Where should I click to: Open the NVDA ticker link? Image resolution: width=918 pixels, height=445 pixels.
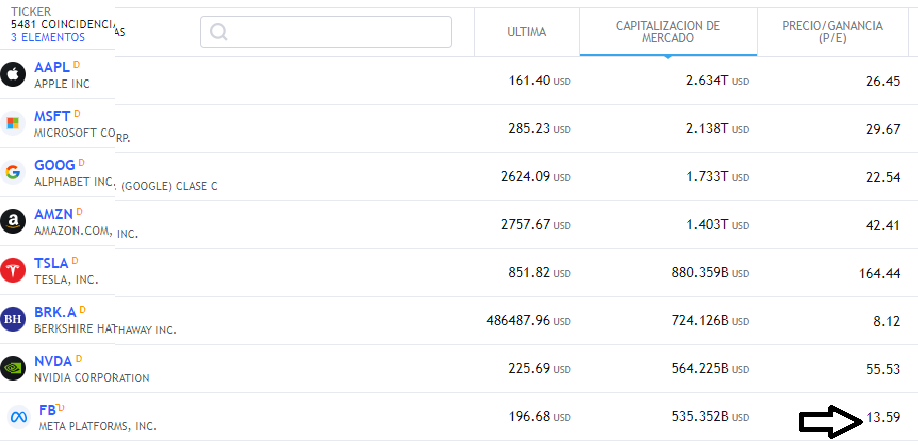[53, 361]
